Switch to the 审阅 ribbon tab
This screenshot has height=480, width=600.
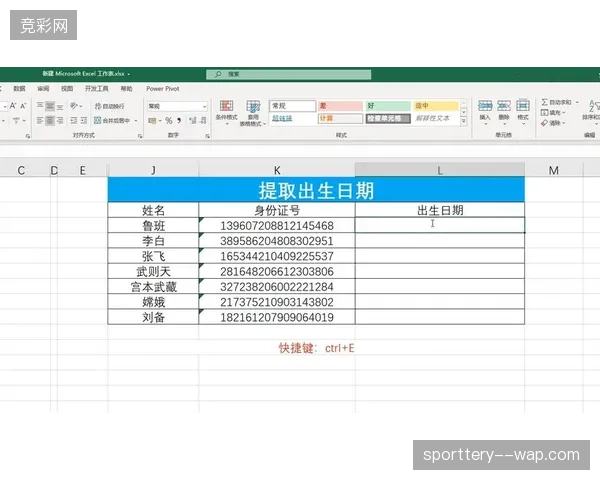43,88
